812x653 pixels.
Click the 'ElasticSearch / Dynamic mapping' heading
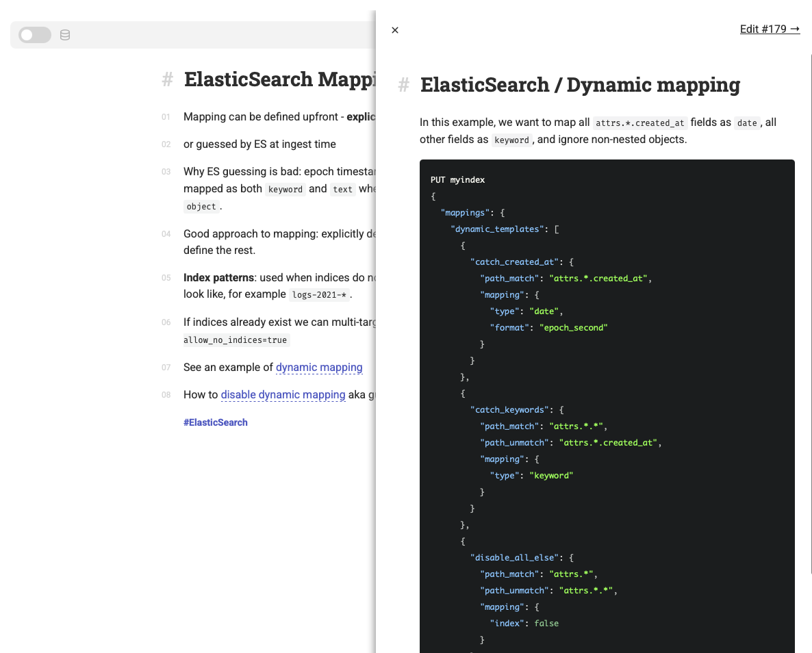(x=580, y=85)
